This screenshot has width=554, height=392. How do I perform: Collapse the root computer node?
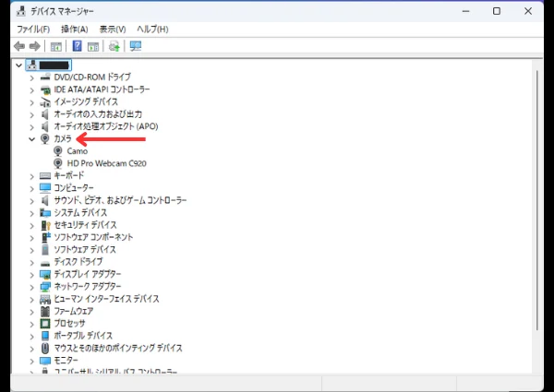[x=18, y=65]
